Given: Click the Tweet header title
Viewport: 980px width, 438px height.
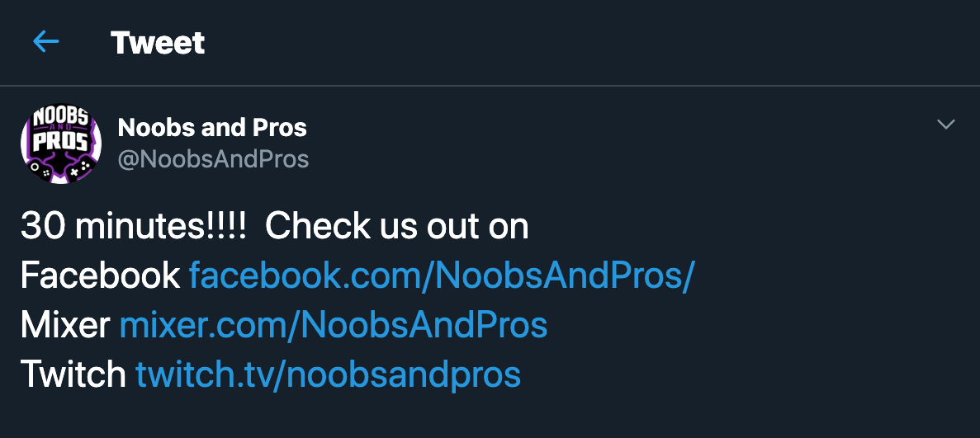Looking at the screenshot, I should click(x=158, y=43).
